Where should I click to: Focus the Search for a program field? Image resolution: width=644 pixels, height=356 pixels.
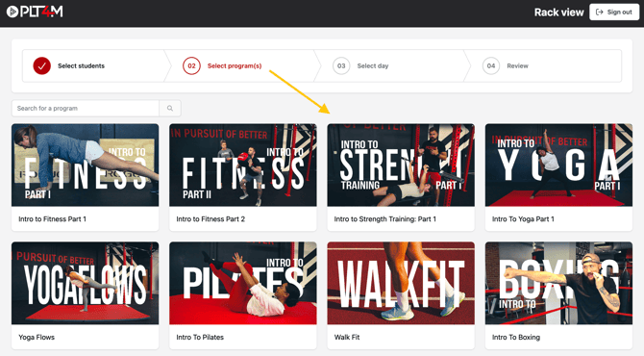(86, 108)
